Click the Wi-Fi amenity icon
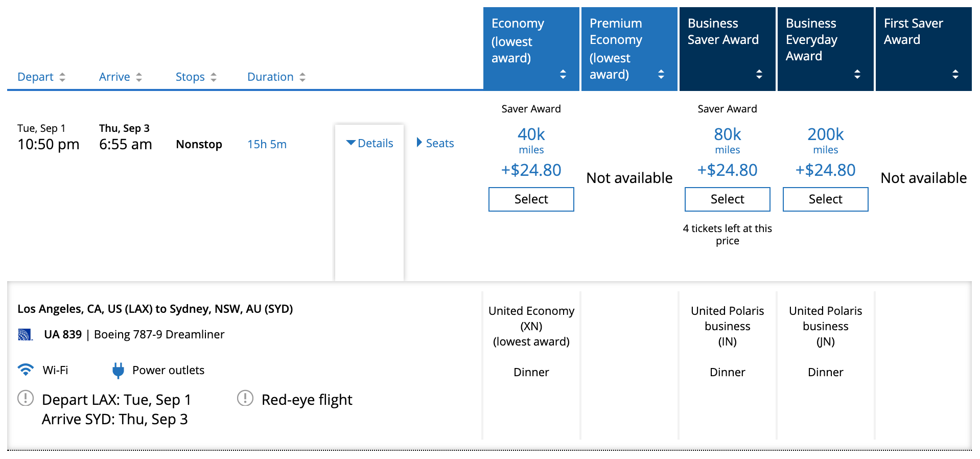The height and width of the screenshot is (459, 980). [26, 370]
